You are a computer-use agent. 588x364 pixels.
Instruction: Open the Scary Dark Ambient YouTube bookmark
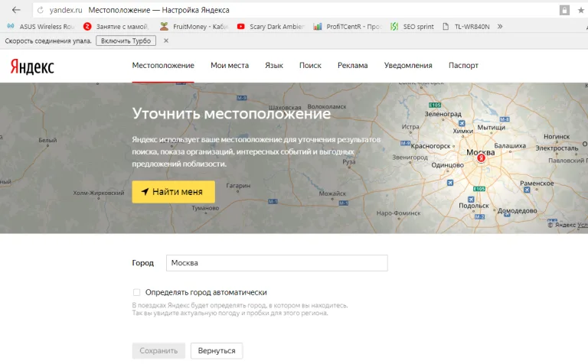click(x=271, y=27)
